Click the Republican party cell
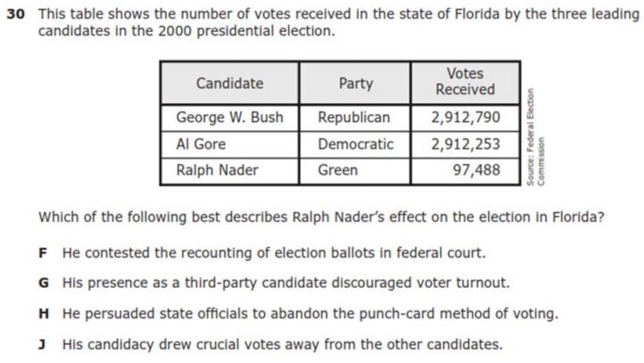The height and width of the screenshot is (363, 644). click(x=355, y=118)
